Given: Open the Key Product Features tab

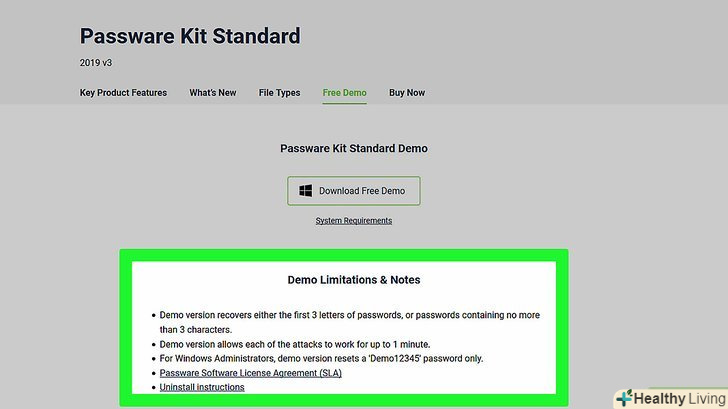Looking at the screenshot, I should pyautogui.click(x=123, y=93).
